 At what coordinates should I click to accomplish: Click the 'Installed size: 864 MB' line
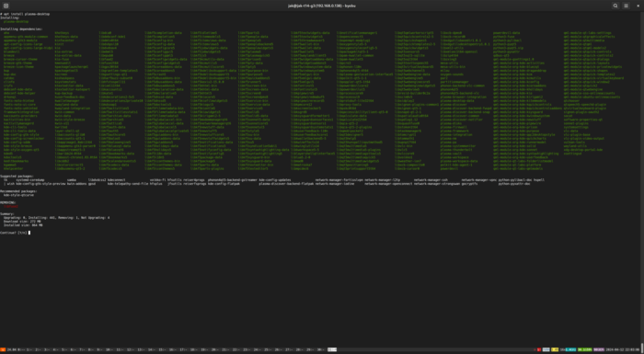pos(23,225)
